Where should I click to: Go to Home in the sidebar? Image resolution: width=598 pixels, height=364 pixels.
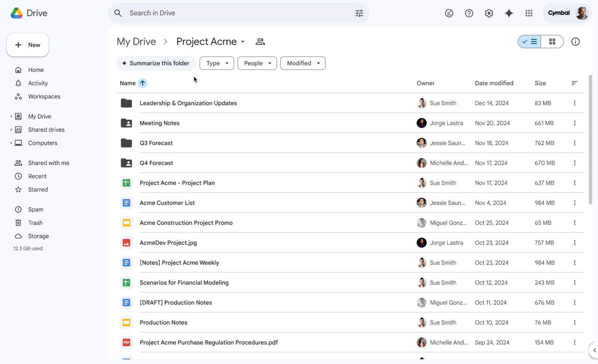coord(36,70)
